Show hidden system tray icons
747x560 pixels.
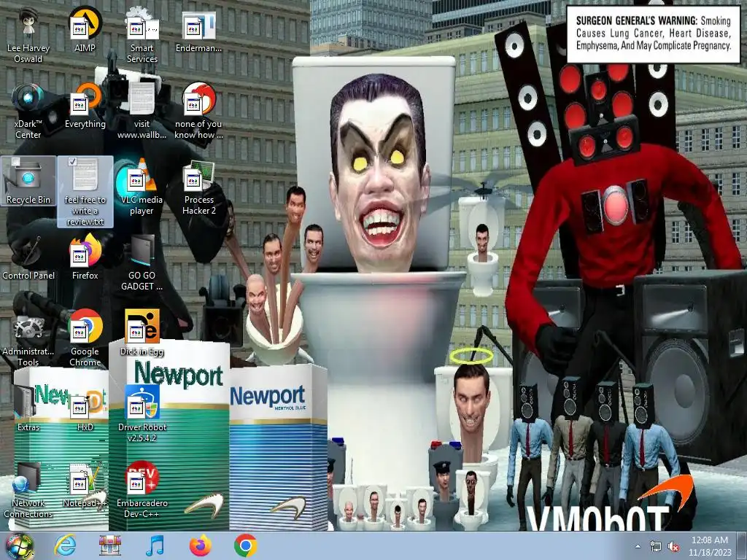point(638,546)
